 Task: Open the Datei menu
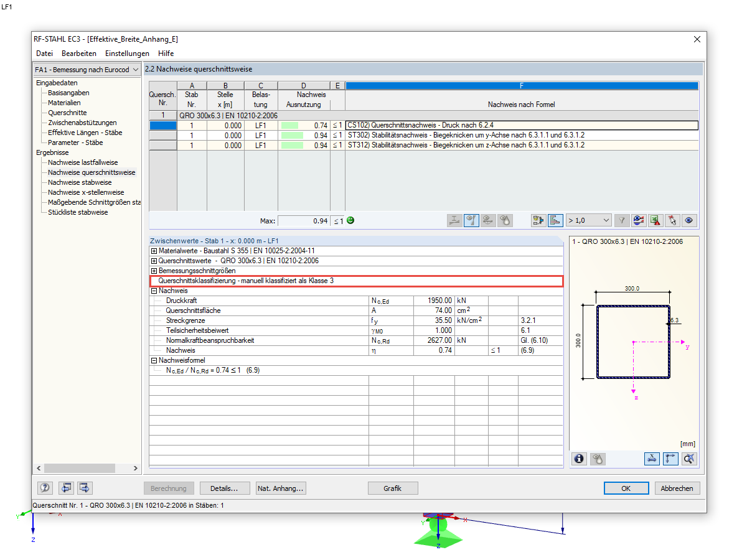[x=44, y=54]
